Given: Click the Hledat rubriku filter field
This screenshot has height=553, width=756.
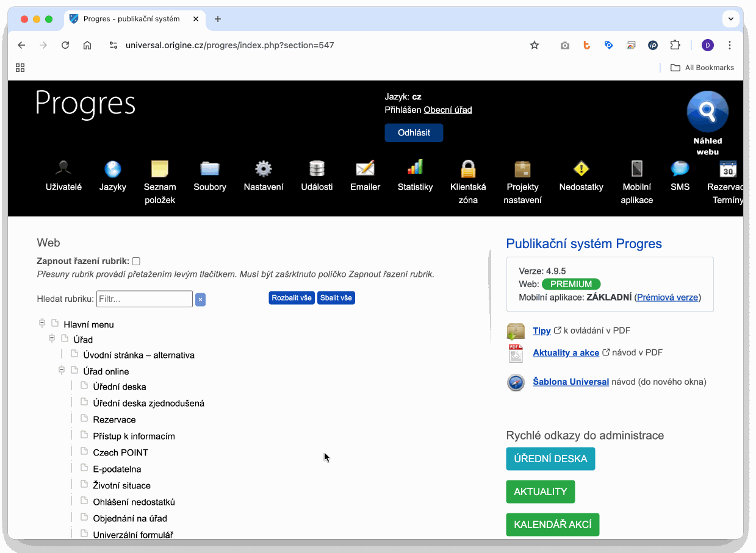Looking at the screenshot, I should click(x=145, y=299).
